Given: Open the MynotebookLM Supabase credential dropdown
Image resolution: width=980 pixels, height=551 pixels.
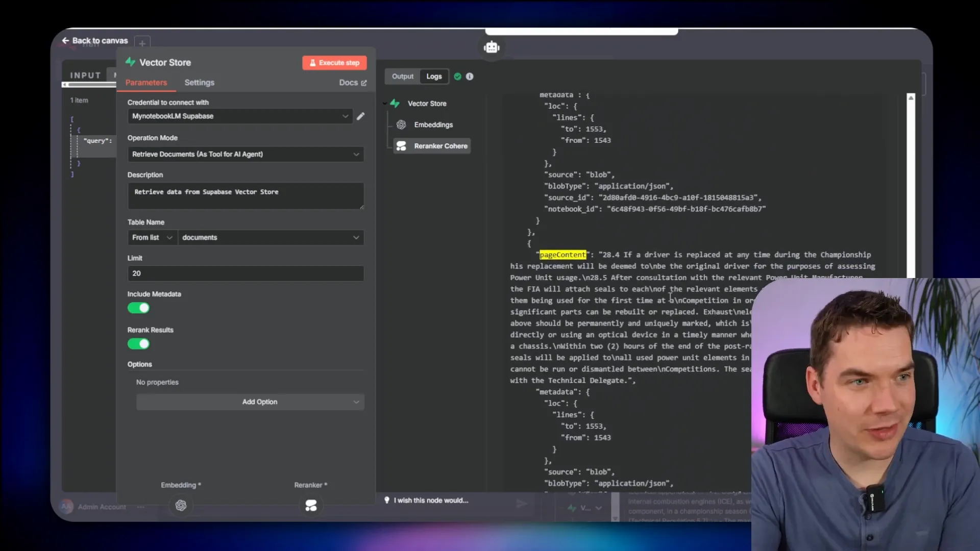Looking at the screenshot, I should (240, 116).
